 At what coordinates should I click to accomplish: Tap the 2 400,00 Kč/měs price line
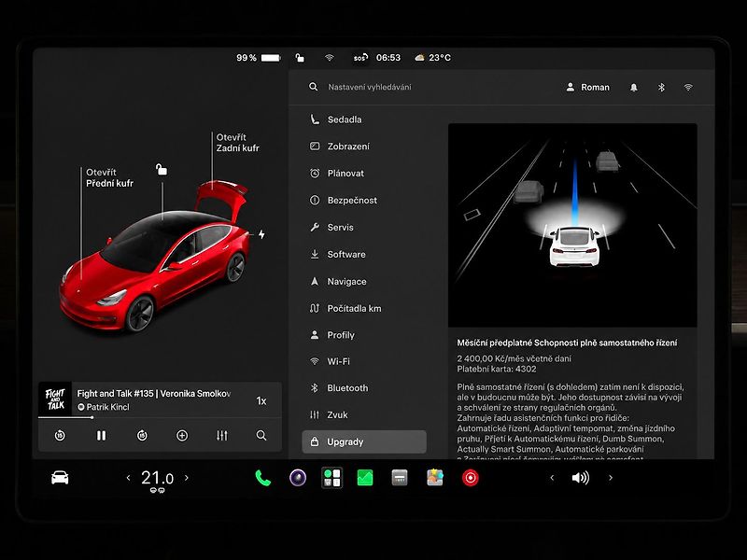tap(514, 358)
